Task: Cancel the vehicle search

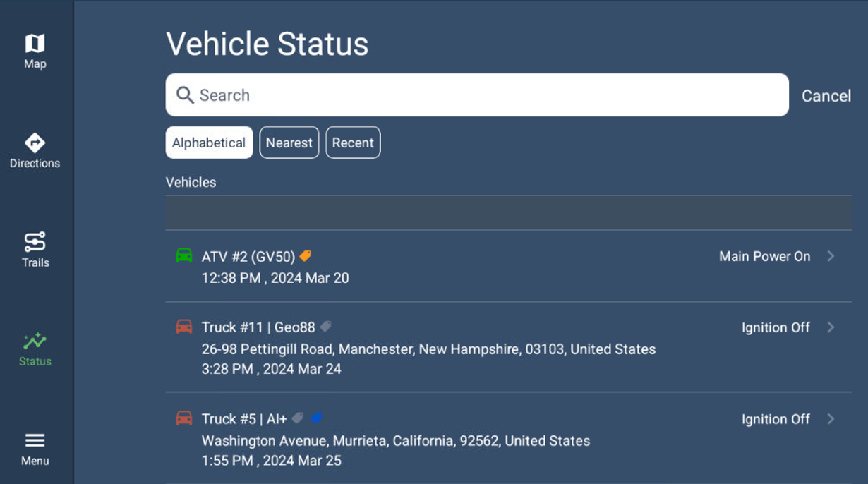Action: 826,95
